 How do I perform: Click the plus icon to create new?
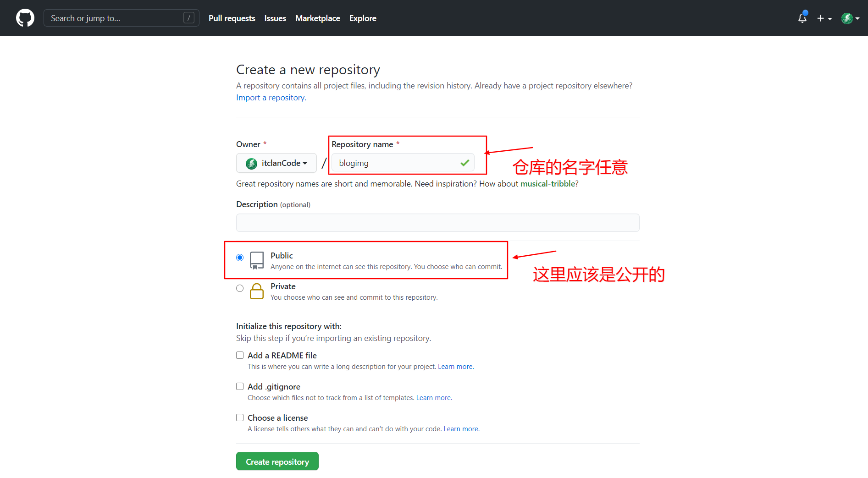point(820,18)
